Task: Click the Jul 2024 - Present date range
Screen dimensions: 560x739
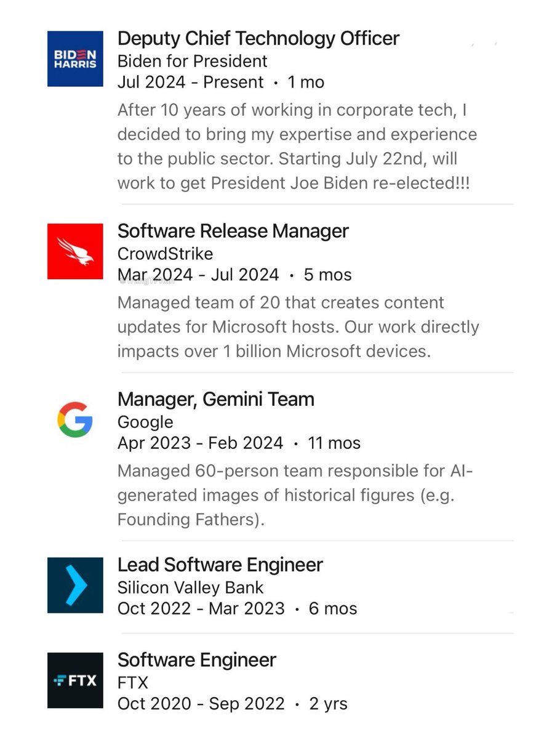Action: point(190,83)
